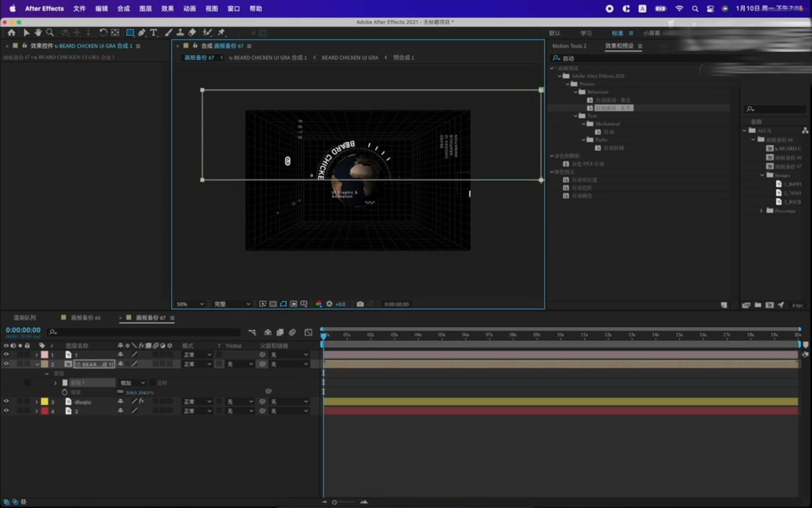This screenshot has width=812, height=508.
Task: Open the 合成 menu in menu bar
Action: coord(124,8)
